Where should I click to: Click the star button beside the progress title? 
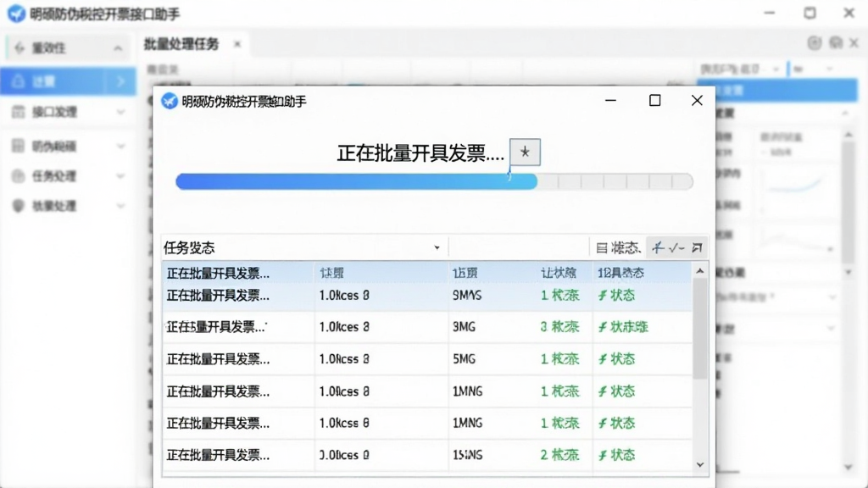coord(525,152)
